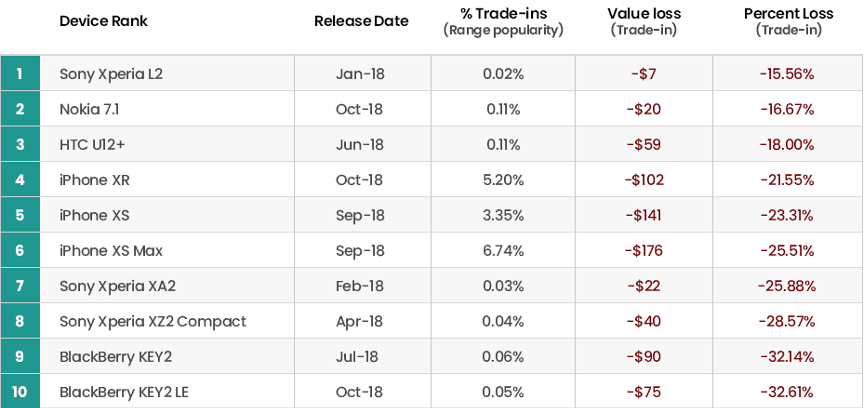Click the Sony Xperia XZ2 Compact name
Screen dimensions: 864x408
pyautogui.click(x=152, y=321)
